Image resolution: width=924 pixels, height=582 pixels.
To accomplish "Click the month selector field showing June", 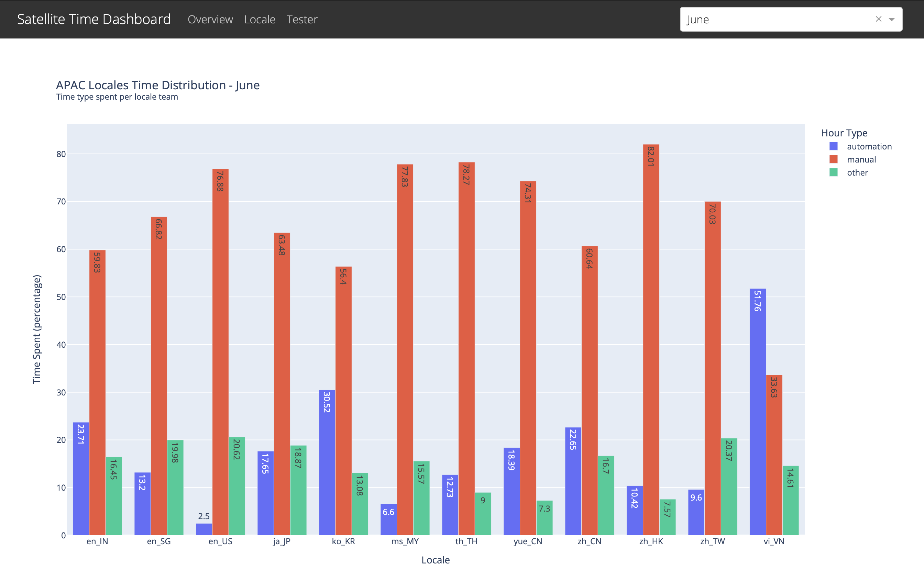I will click(x=791, y=19).
